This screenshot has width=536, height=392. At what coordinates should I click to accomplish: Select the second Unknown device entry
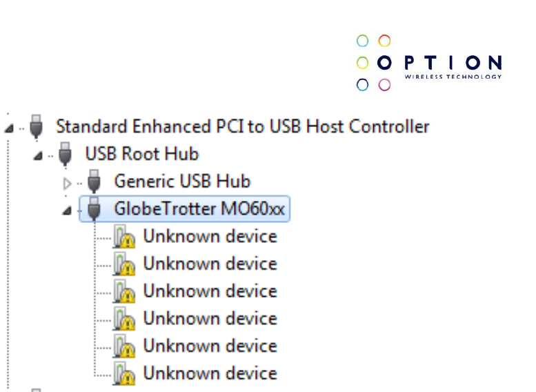point(210,264)
